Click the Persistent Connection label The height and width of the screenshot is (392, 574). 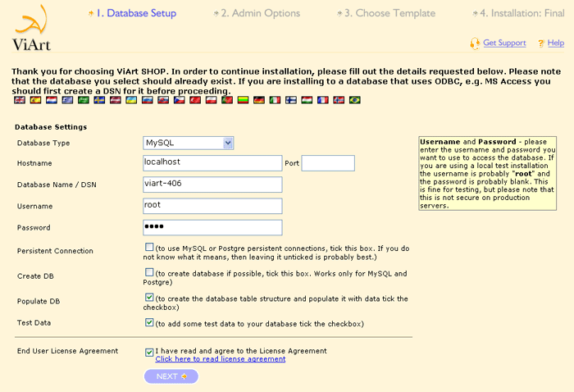tap(55, 251)
